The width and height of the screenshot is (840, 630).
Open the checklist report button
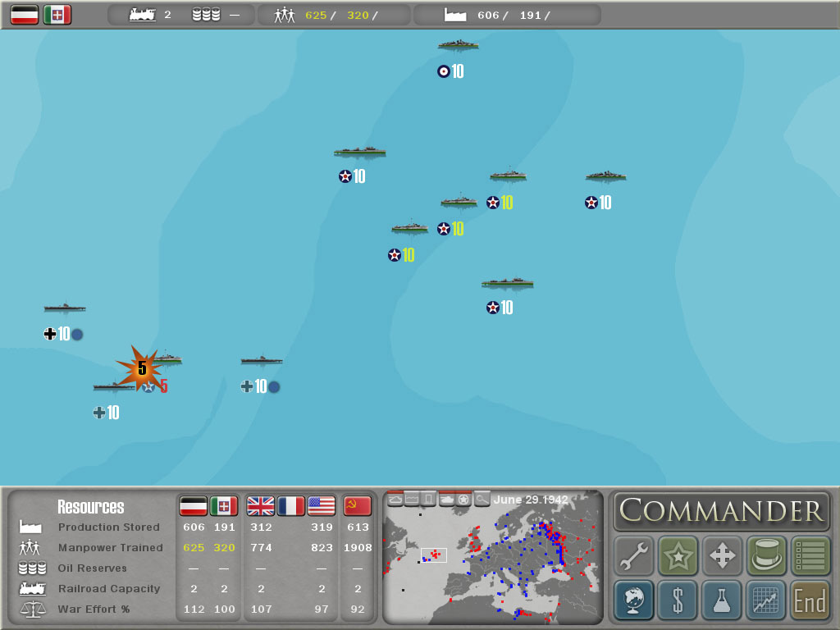pos(810,555)
